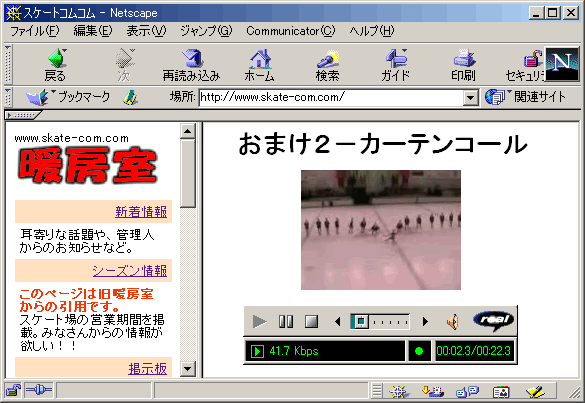
Task: Print page using 印刷 icon
Action: tap(463, 59)
